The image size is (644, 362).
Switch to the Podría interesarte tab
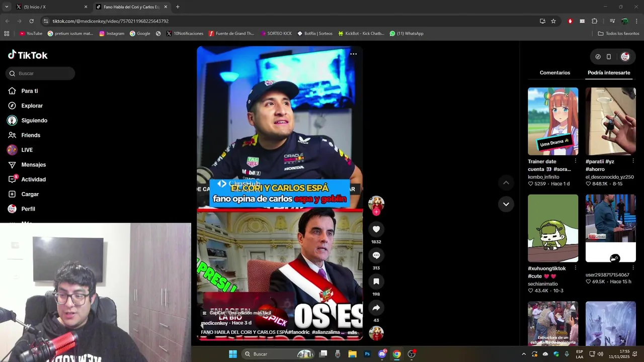(x=609, y=73)
